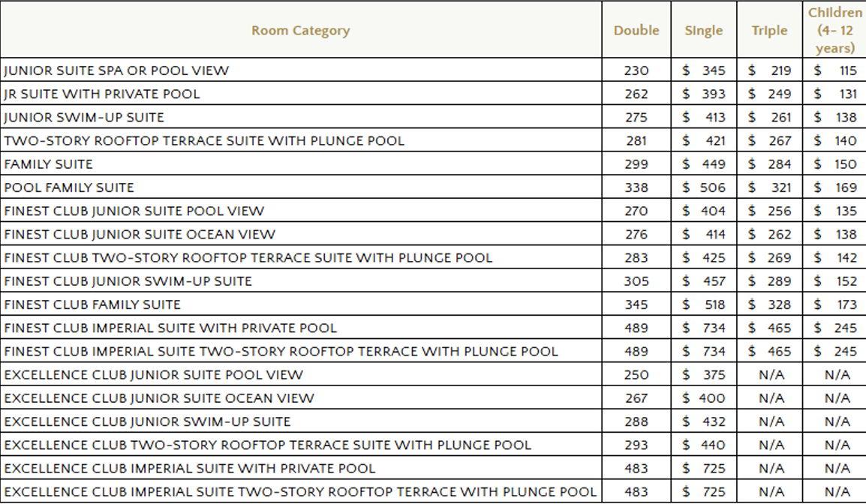Click the JR SUITE WITH PRIVATE POOL cell
866x504 pixels.
pyautogui.click(x=101, y=94)
